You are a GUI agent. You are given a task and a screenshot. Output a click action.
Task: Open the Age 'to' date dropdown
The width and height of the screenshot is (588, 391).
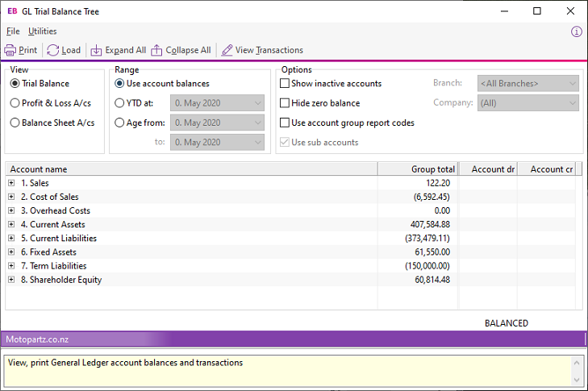coord(217,142)
